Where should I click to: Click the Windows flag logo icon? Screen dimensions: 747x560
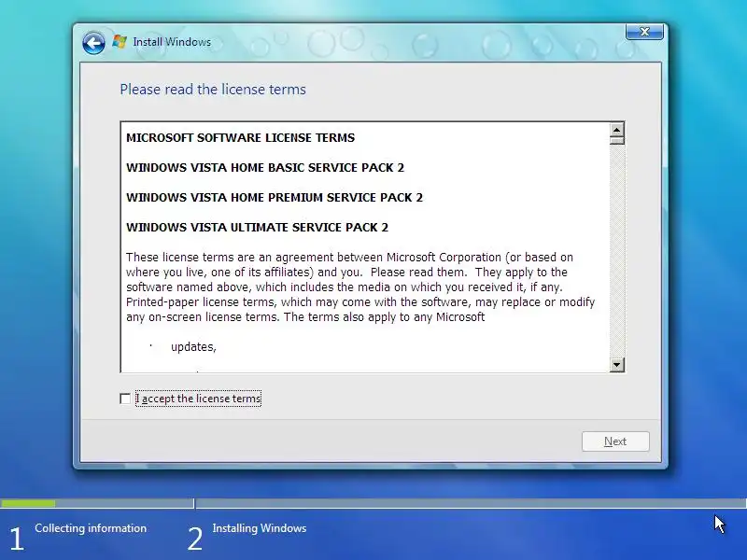pyautogui.click(x=120, y=41)
